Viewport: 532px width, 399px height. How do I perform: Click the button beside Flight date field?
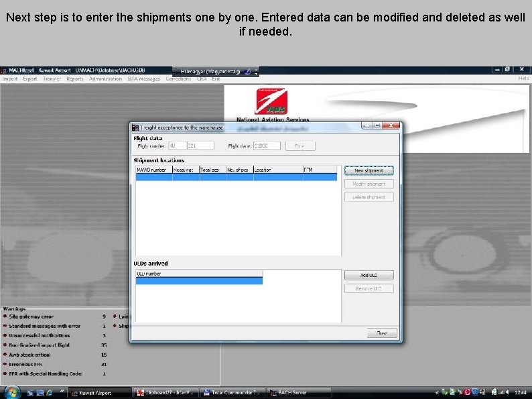coord(300,146)
